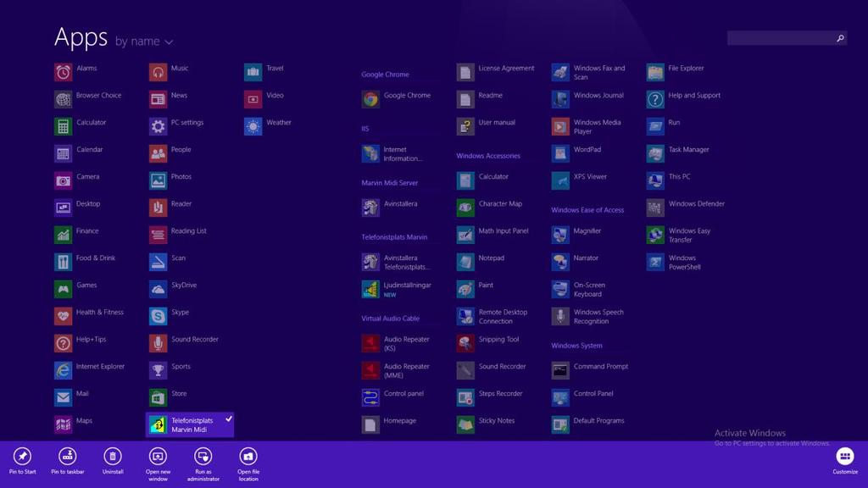The height and width of the screenshot is (488, 868).
Task: Launch the People app
Action: click(158, 153)
